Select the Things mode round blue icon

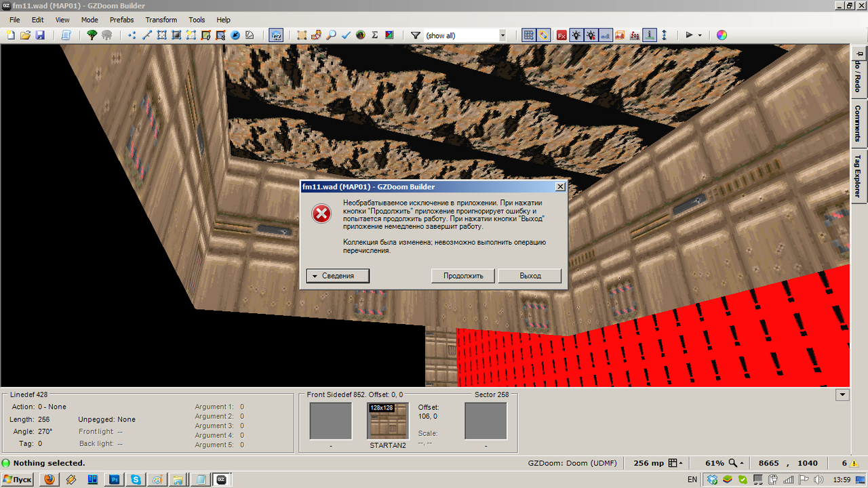pyautogui.click(x=235, y=35)
